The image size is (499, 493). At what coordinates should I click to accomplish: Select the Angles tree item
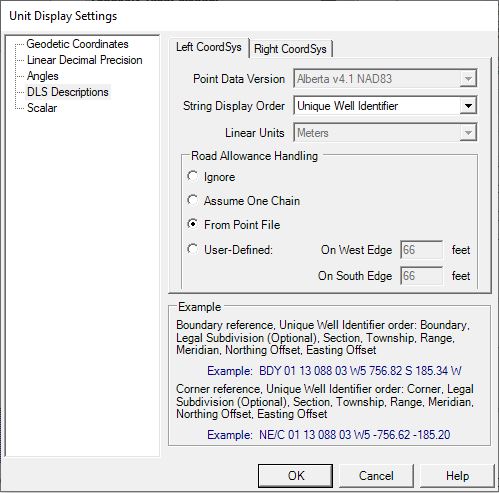(43, 76)
